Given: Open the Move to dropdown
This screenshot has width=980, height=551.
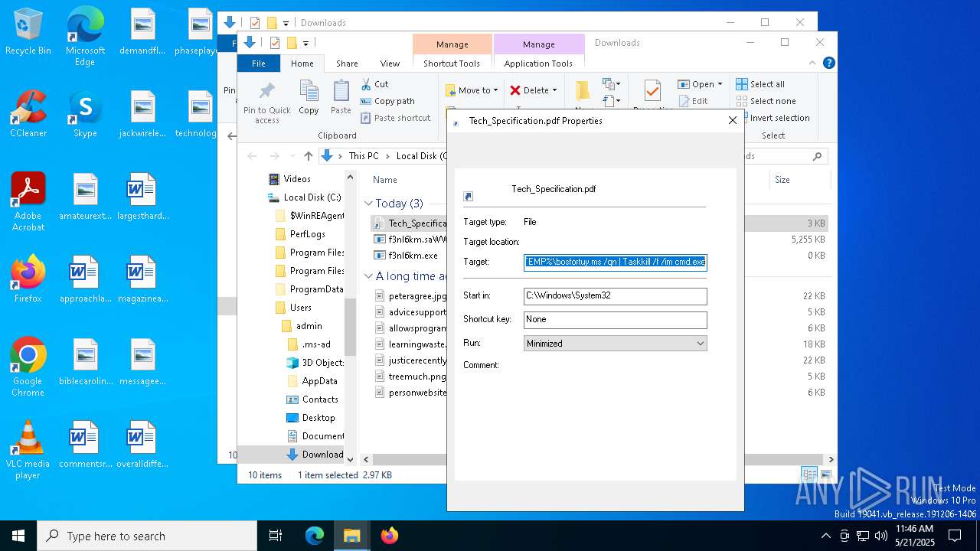Looking at the screenshot, I should 472,90.
